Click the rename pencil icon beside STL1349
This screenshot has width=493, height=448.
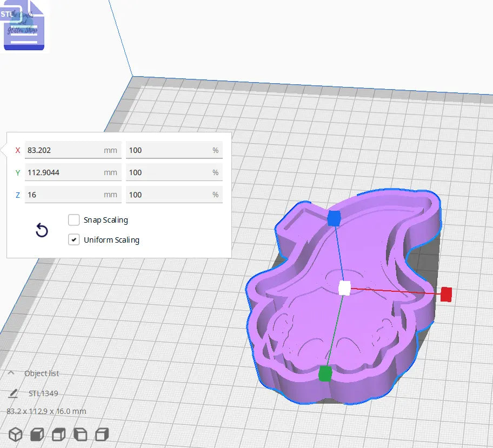(12, 393)
